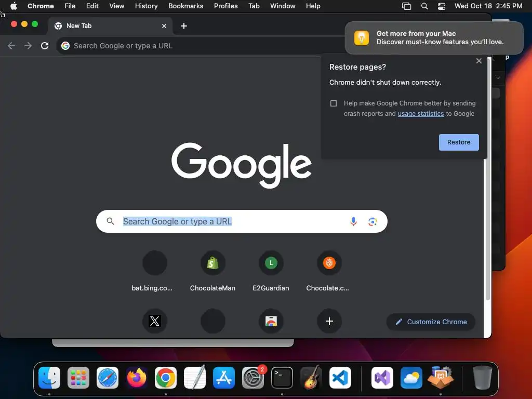Open the Chrome Web Store shortcut
532x399 pixels.
click(271, 321)
